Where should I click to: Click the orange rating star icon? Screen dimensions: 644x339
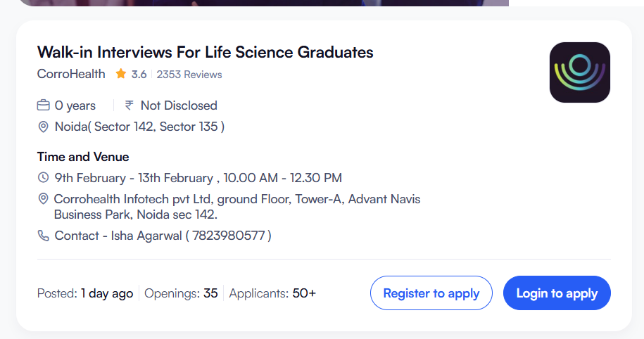click(x=121, y=74)
